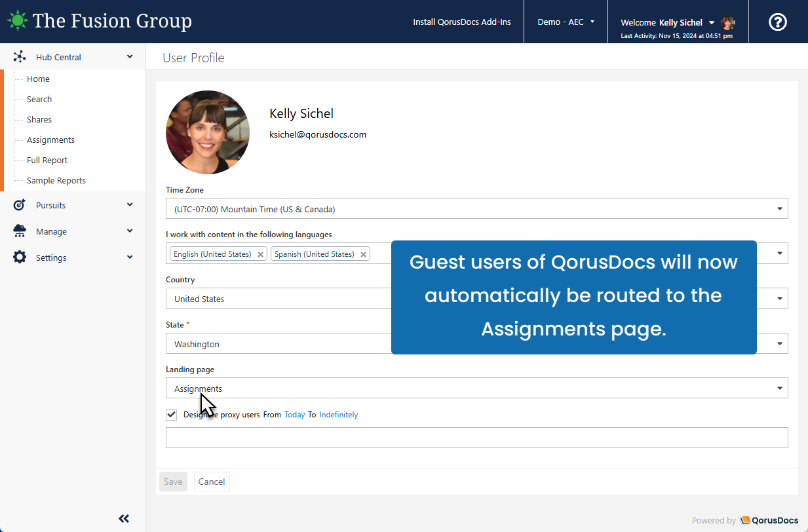Viewport: 808px width, 532px height.
Task: Open the languages dropdown arrow
Action: tap(780, 254)
